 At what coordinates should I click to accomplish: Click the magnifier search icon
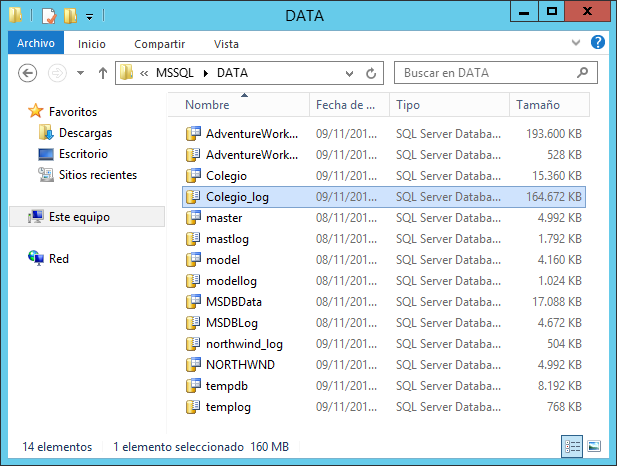pos(582,72)
